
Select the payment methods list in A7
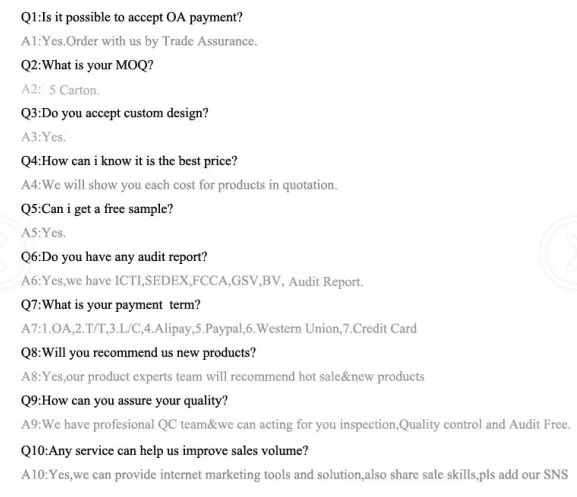pyautogui.click(x=219, y=329)
